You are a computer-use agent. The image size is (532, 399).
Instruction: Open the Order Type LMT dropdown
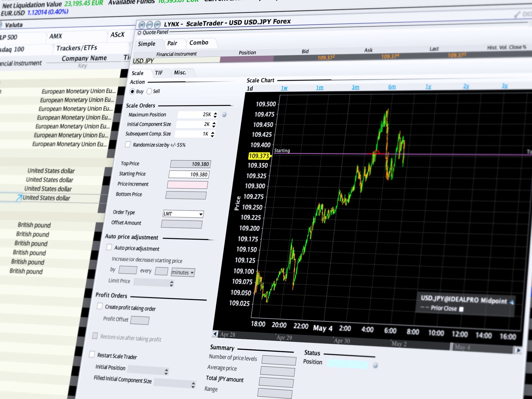pyautogui.click(x=183, y=214)
